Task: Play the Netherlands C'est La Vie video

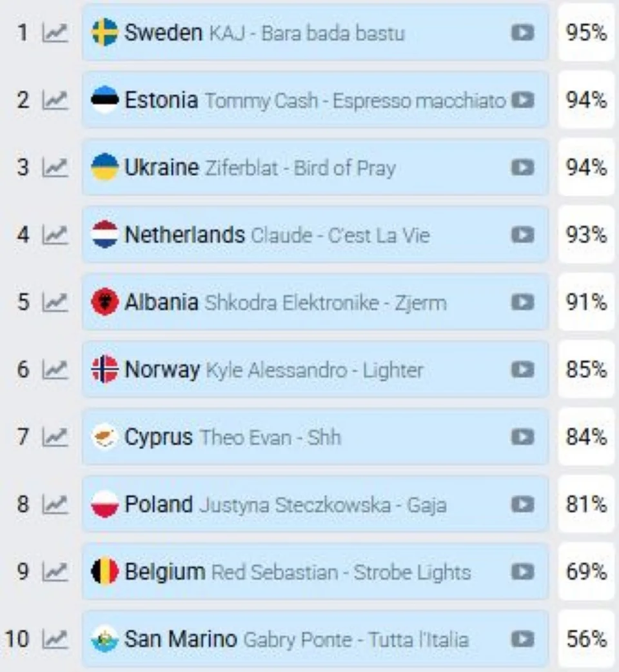Action: pos(523,235)
